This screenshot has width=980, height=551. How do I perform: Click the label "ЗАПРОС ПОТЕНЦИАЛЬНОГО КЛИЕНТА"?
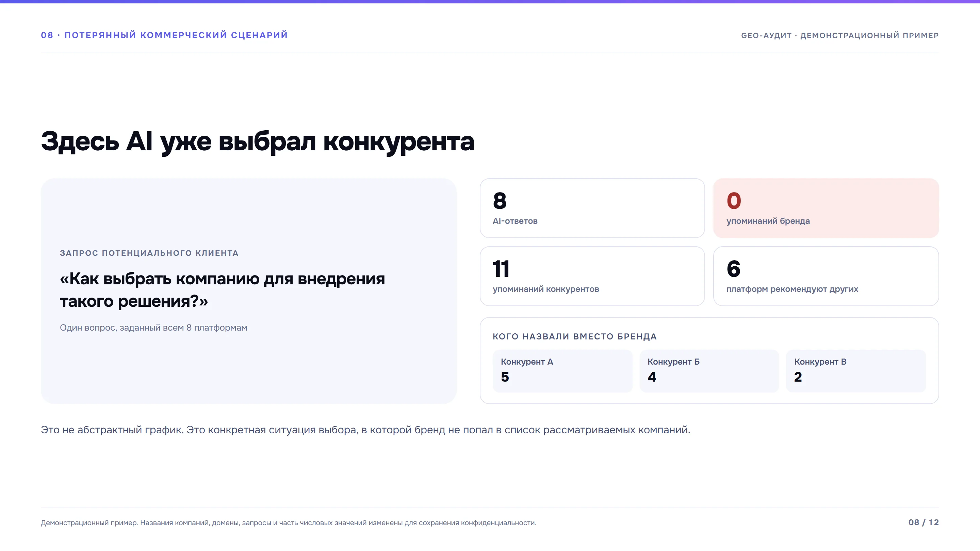149,253
